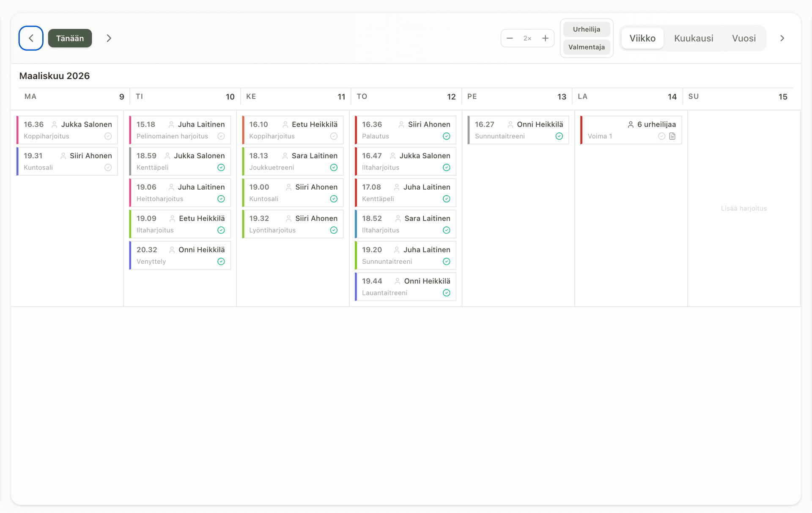Click the minus zoom-out icon

click(510, 38)
